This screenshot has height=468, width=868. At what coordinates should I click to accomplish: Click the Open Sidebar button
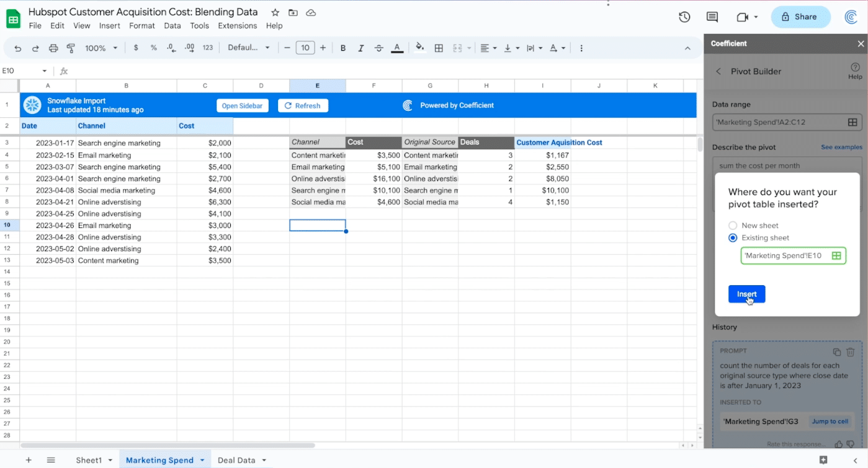tap(242, 106)
